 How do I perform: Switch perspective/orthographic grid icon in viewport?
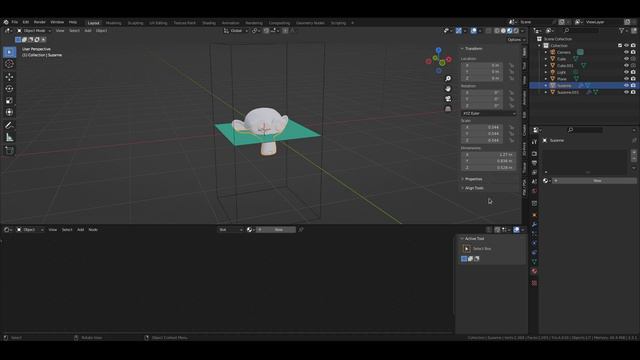coord(448,109)
